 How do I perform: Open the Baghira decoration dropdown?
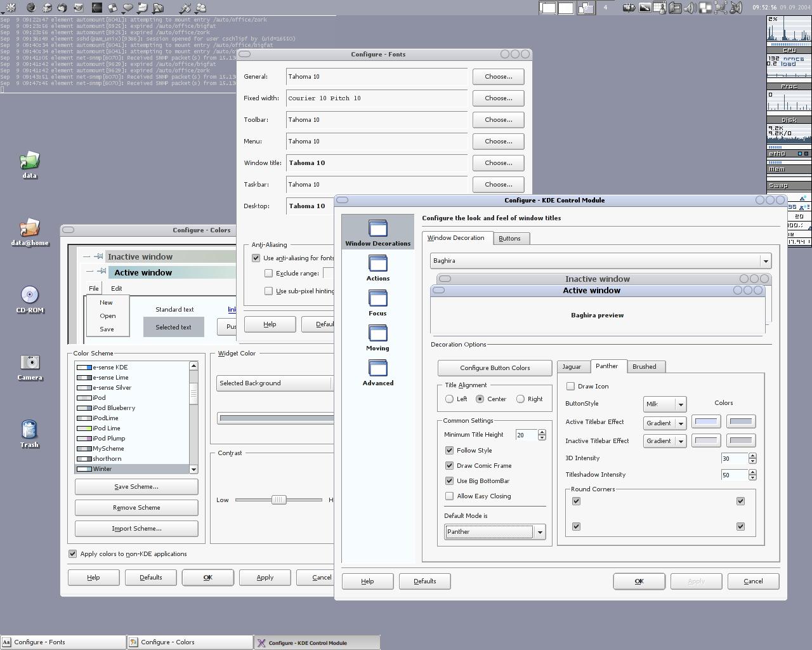600,261
